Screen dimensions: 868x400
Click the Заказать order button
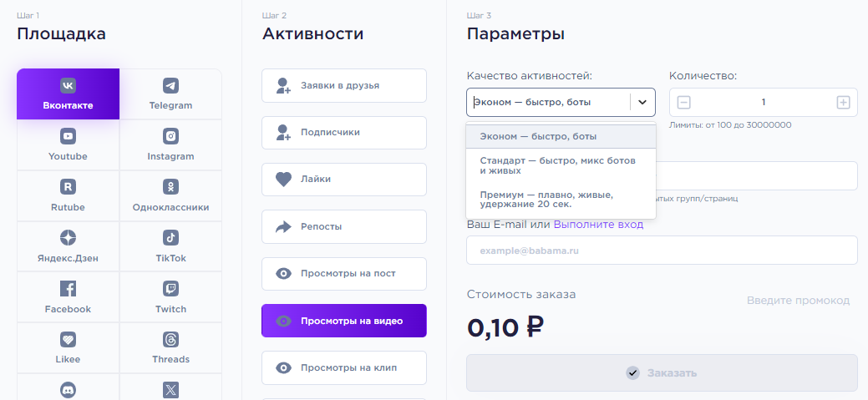click(x=662, y=373)
